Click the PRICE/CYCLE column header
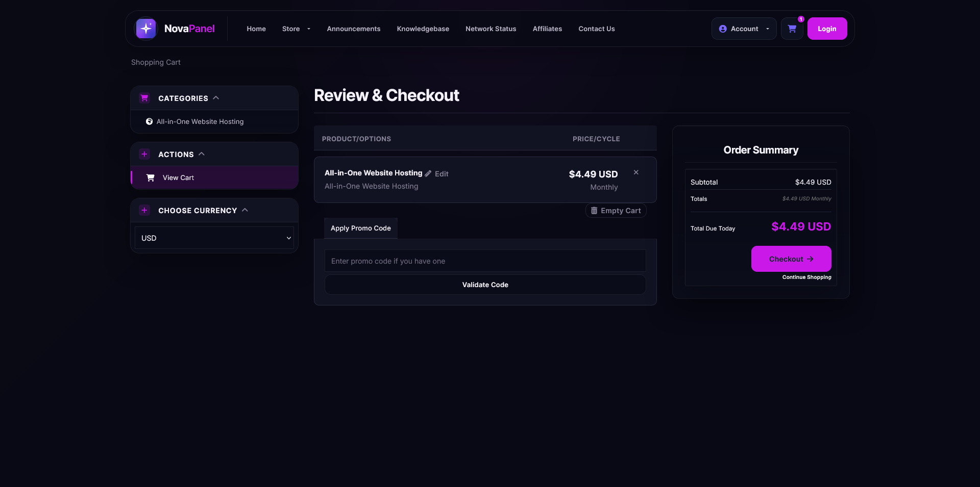The image size is (980, 487). (x=596, y=139)
